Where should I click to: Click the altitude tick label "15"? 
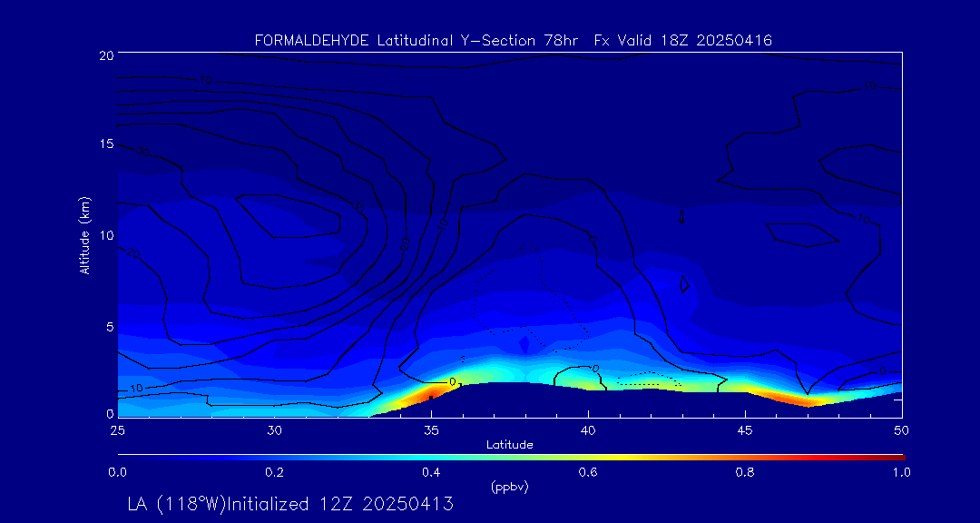pyautogui.click(x=105, y=143)
